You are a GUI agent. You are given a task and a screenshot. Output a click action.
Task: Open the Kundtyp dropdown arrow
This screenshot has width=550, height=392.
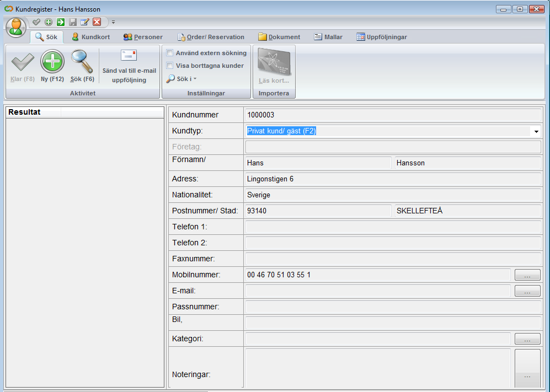point(536,131)
